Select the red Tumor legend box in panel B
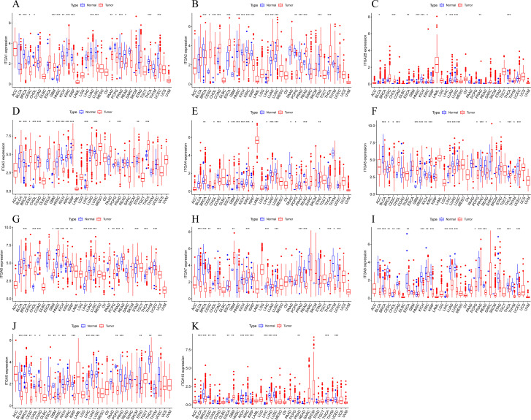The height and width of the screenshot is (420, 531). point(280,5)
